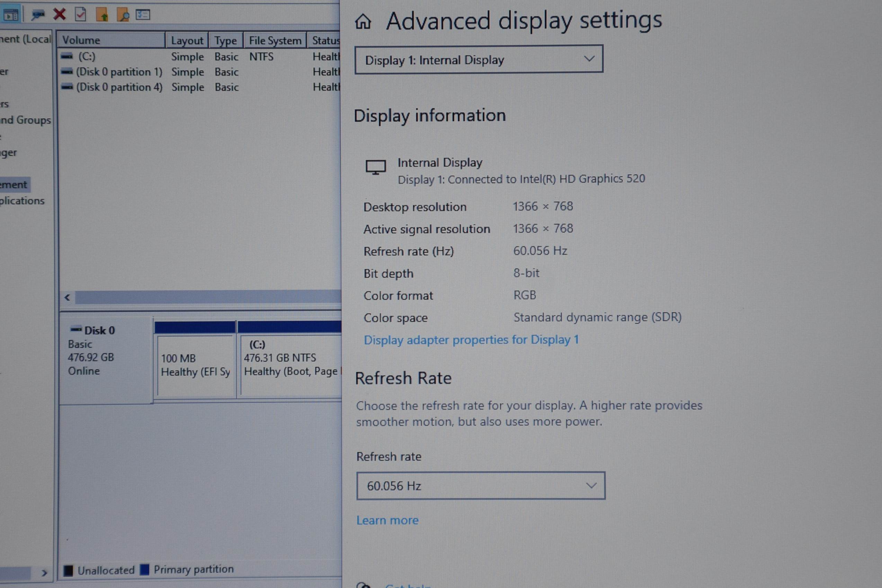
Task: Click the RGB Color format value
Action: pos(525,295)
